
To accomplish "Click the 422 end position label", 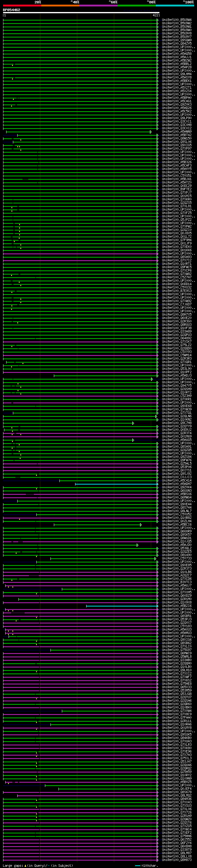I will tap(155, 15).
